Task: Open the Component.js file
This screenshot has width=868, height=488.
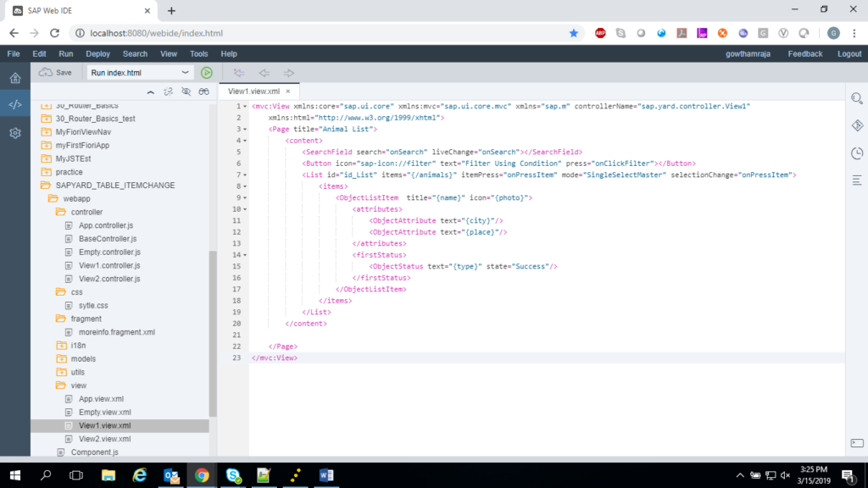Action: pyautogui.click(x=94, y=452)
